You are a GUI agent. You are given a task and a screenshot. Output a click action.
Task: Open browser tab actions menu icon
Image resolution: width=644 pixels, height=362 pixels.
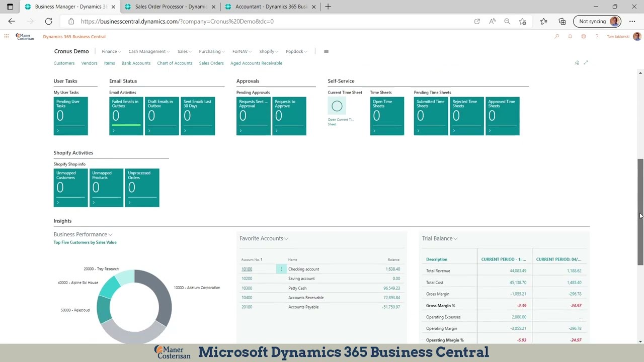point(10,7)
